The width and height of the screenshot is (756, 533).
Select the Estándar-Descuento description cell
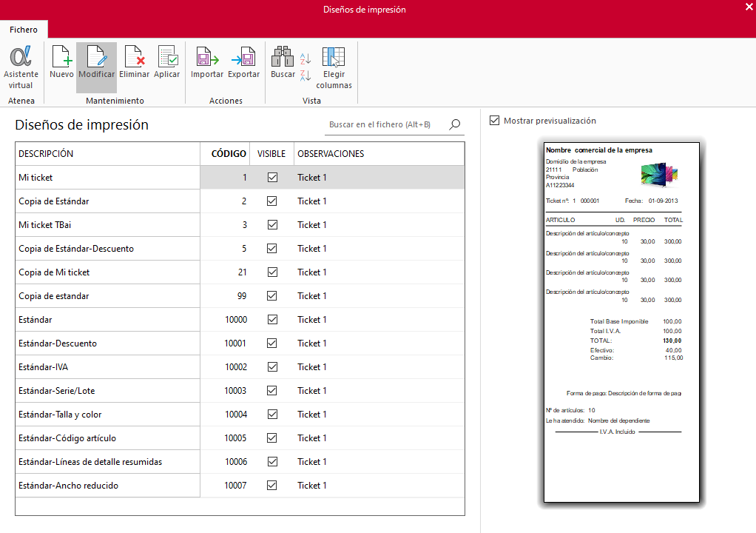[107, 343]
